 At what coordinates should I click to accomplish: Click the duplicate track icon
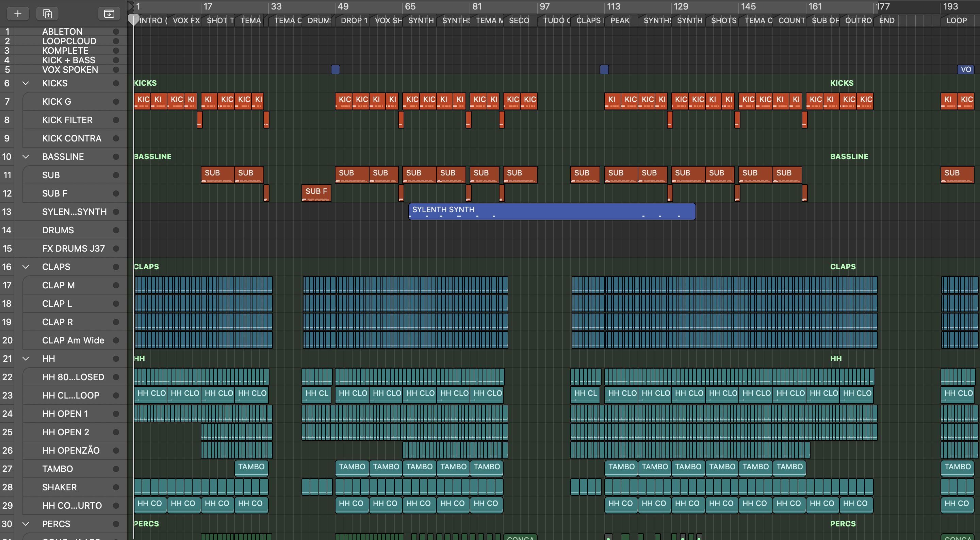47,14
